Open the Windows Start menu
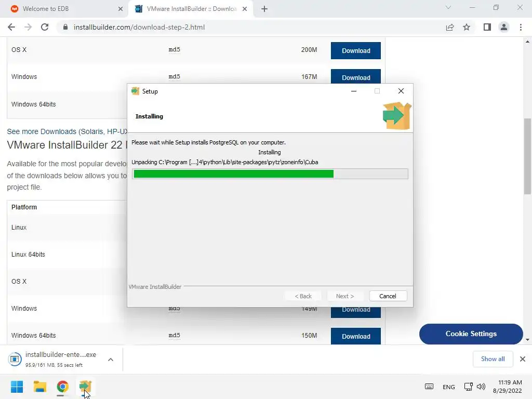 [x=17, y=387]
